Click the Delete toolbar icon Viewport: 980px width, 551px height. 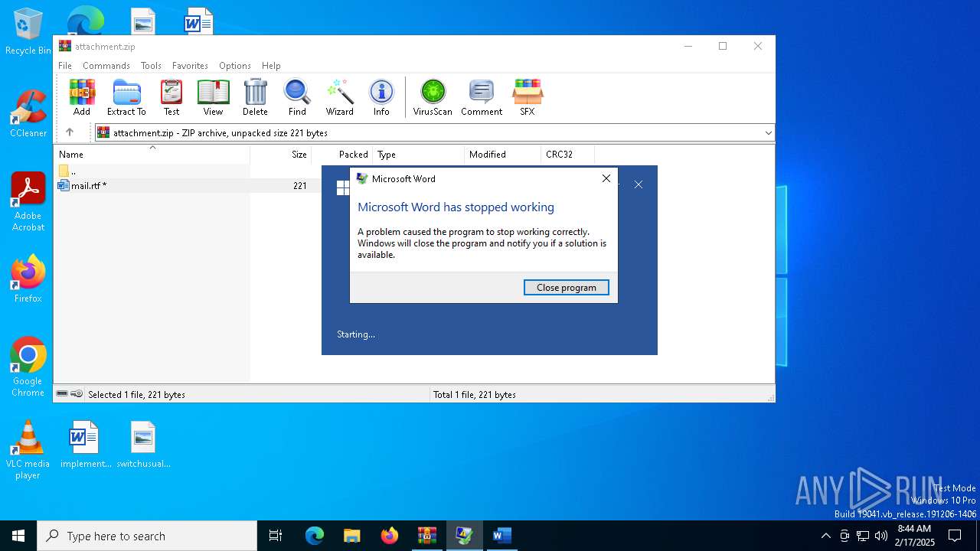click(x=255, y=97)
